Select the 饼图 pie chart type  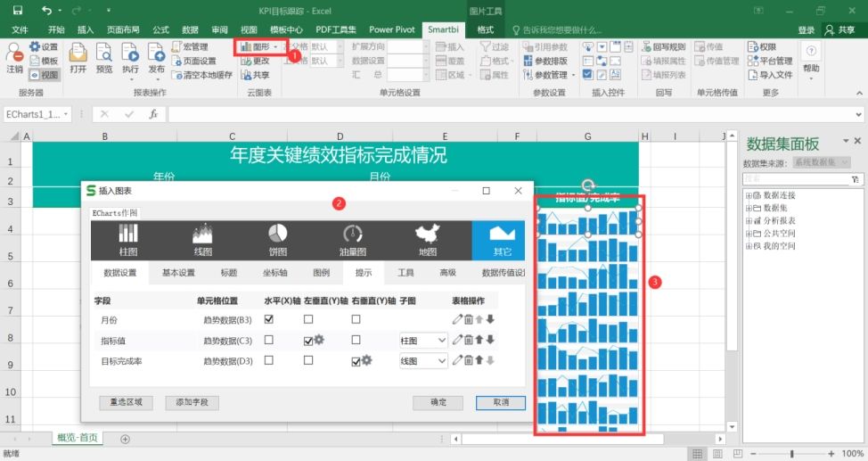pos(278,240)
